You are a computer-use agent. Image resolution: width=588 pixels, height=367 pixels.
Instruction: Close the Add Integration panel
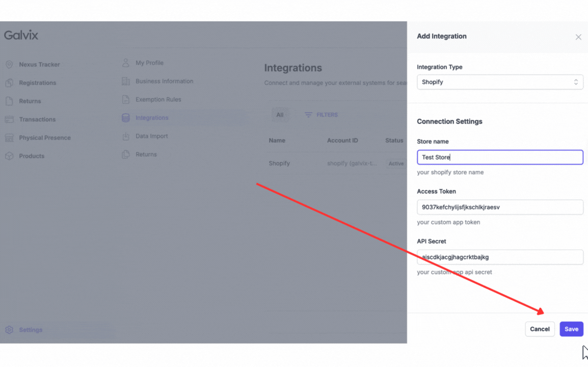(578, 37)
